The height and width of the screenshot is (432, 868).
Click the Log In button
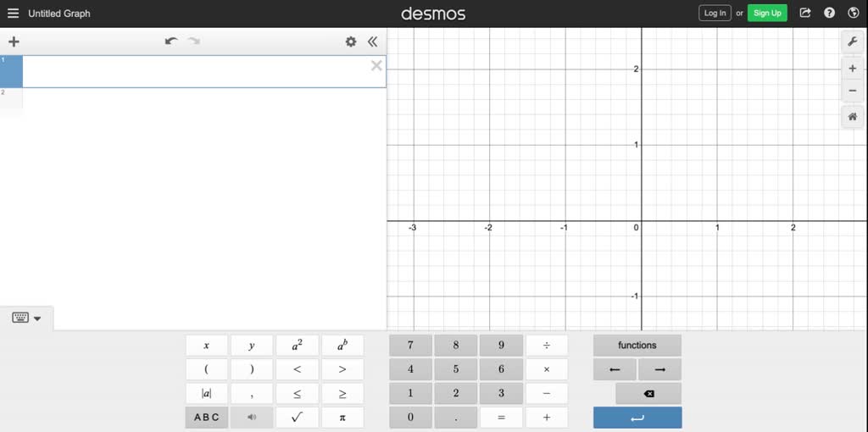pos(715,14)
